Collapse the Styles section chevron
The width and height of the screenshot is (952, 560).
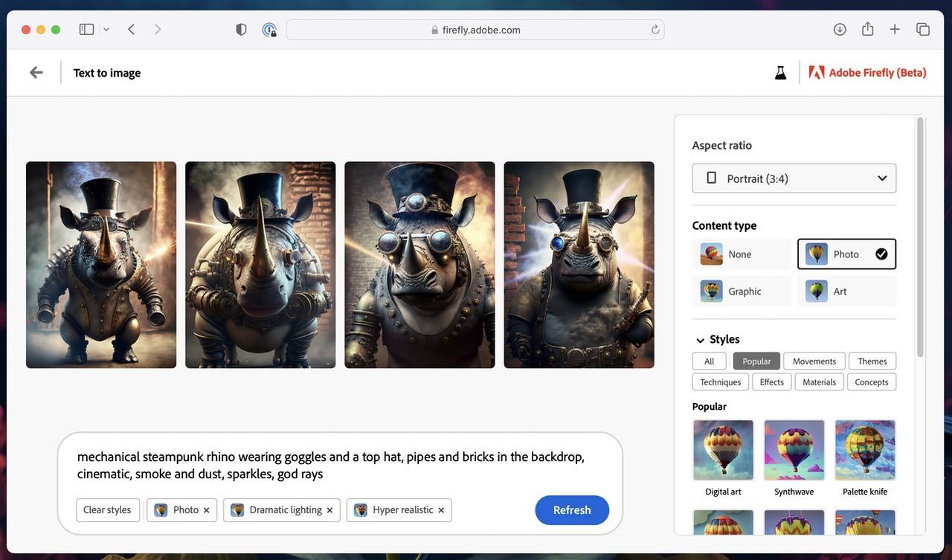700,340
